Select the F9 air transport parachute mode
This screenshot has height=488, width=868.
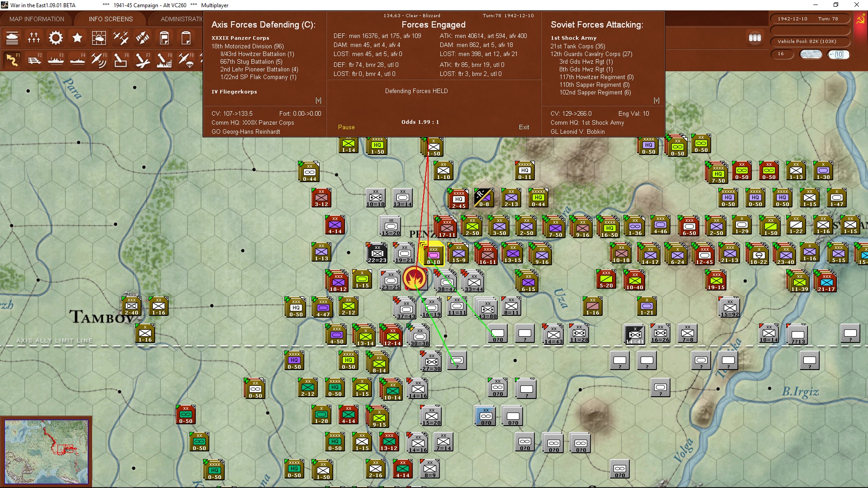[186, 60]
